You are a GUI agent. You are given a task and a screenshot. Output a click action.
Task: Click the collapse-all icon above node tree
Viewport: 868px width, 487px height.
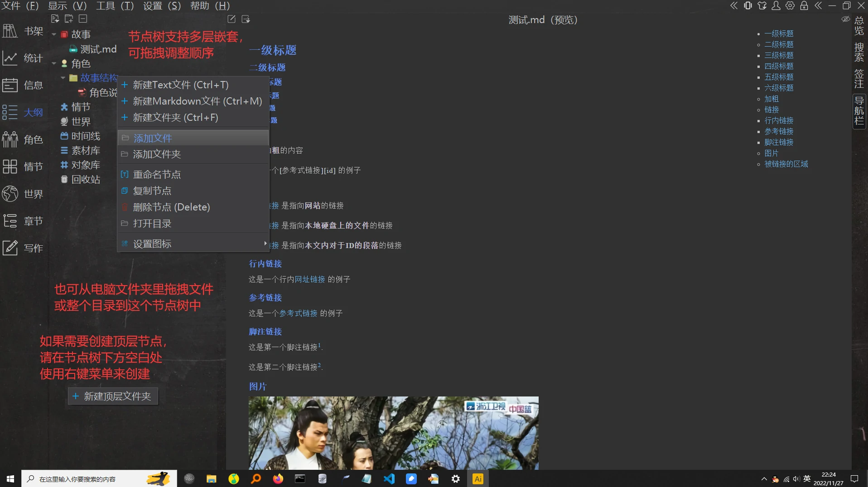coord(83,19)
